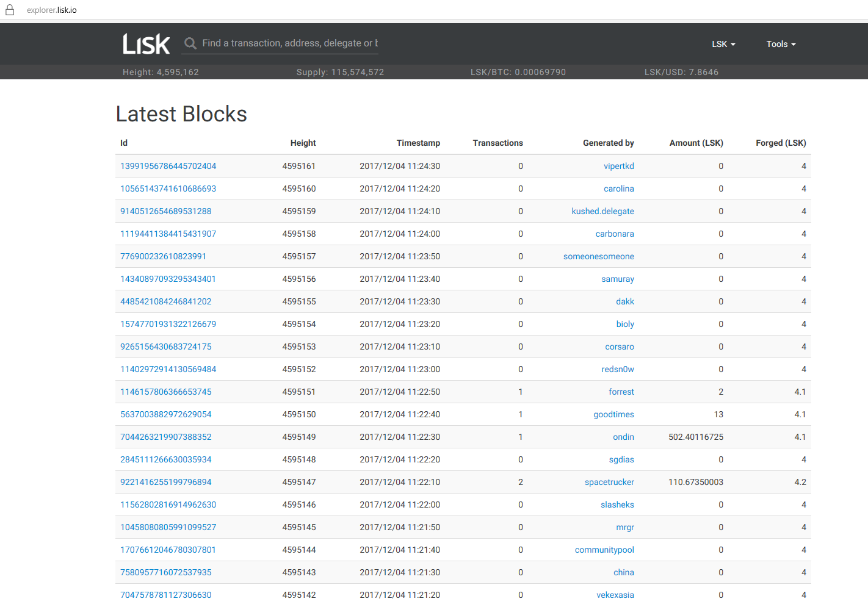Open block 13991956786445702404 details
Screen dimensions: 868x607
[168, 165]
